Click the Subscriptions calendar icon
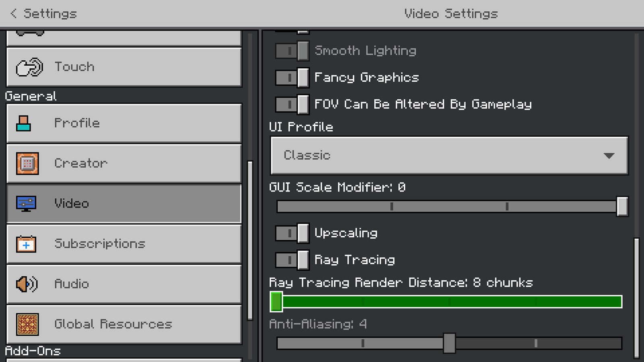644x362 pixels. pos(26,244)
